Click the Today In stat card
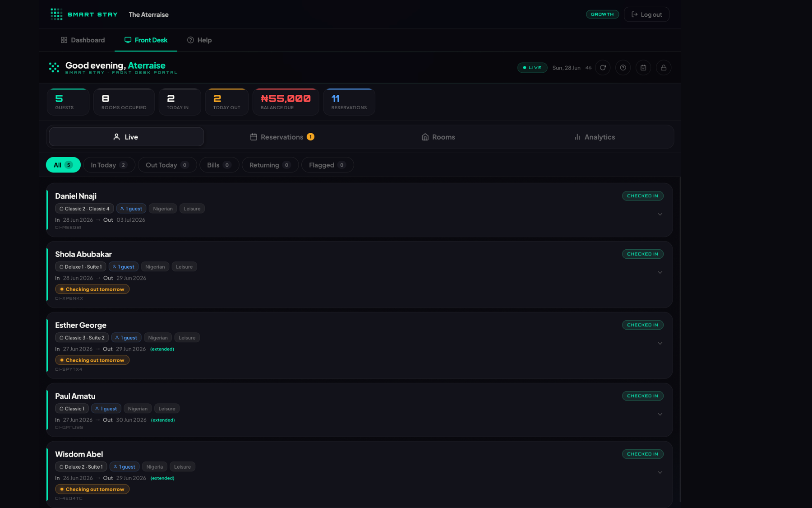 (x=180, y=102)
